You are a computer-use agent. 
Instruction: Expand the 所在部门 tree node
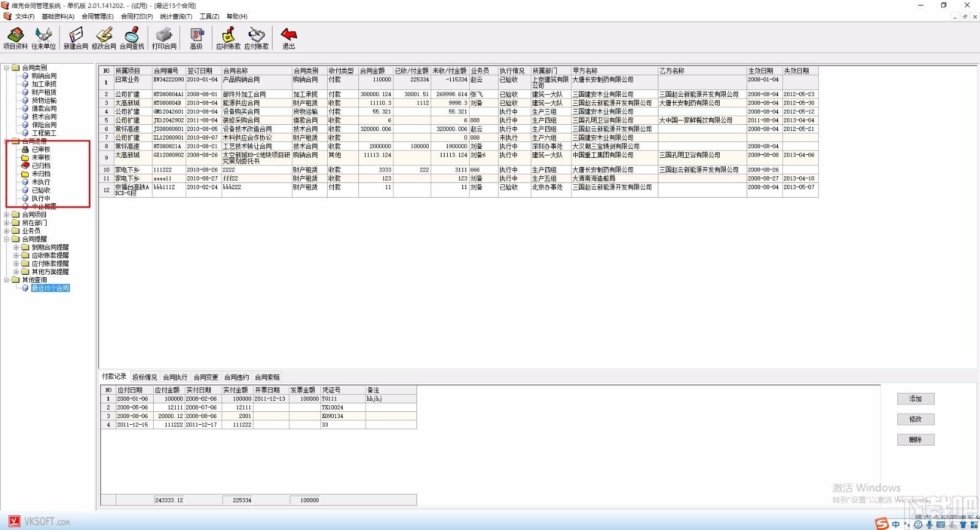7,223
